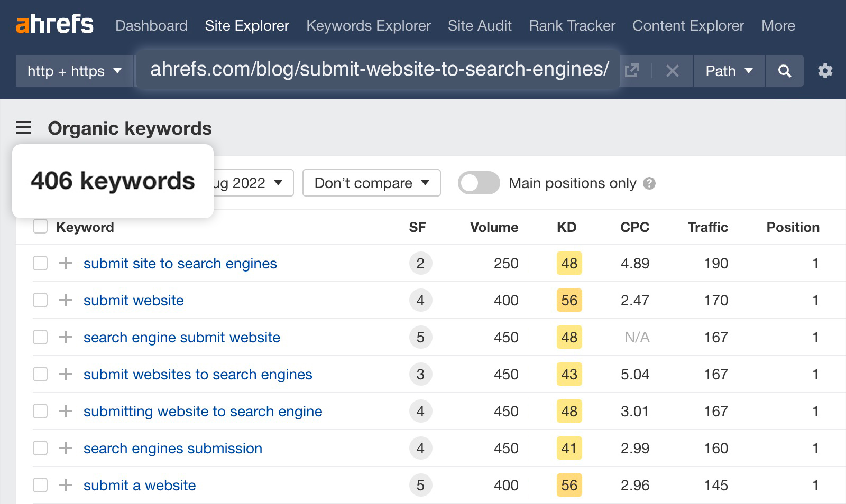
Task: Click inside the URL input field
Action: [x=379, y=69]
